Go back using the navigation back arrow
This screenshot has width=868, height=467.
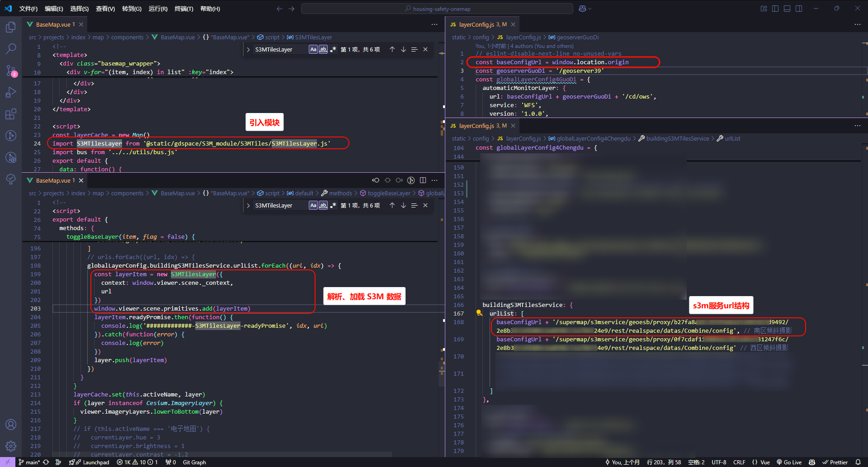click(x=279, y=9)
